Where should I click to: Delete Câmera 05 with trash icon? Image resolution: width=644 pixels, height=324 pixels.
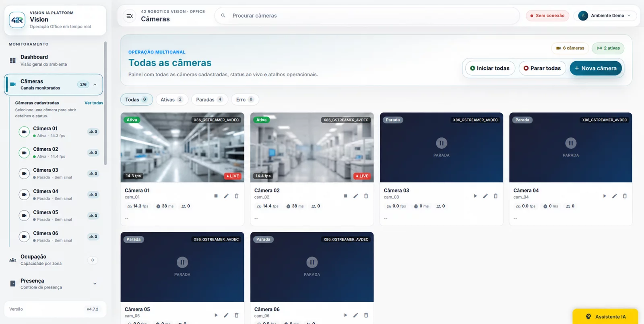(x=237, y=315)
